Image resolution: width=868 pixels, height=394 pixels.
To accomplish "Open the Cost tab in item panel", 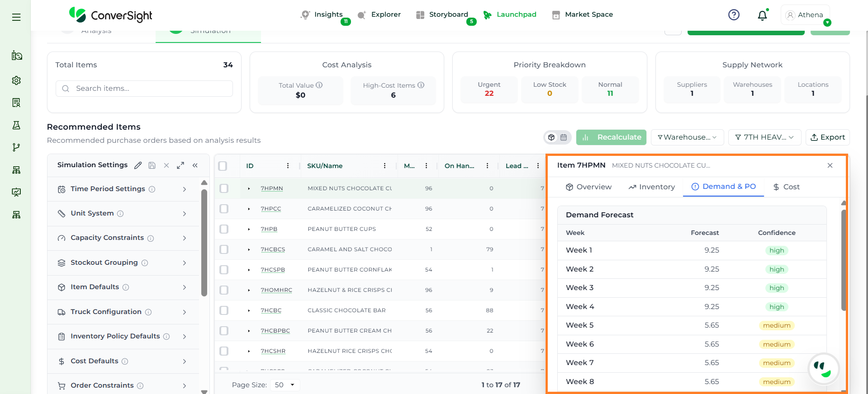I will click(786, 187).
